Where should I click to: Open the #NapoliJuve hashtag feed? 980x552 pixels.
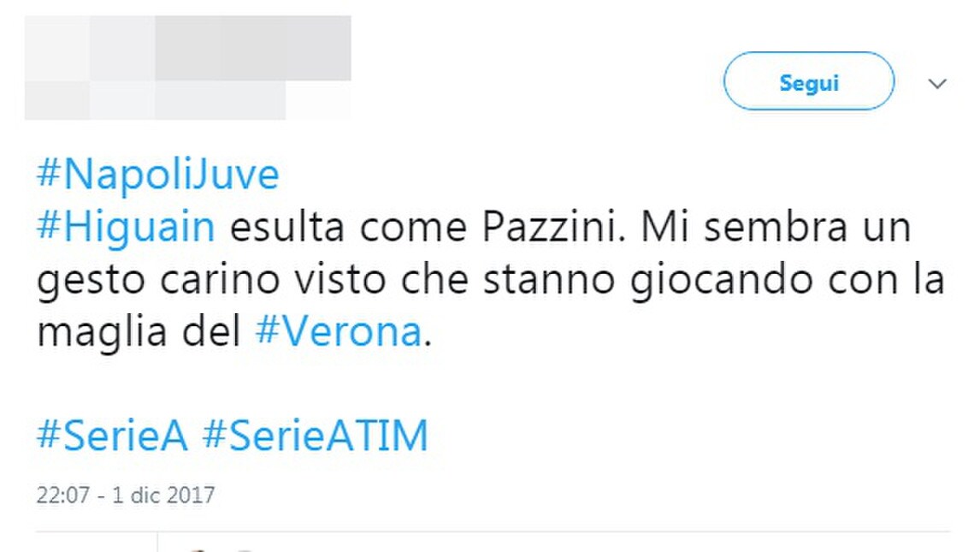(x=156, y=173)
